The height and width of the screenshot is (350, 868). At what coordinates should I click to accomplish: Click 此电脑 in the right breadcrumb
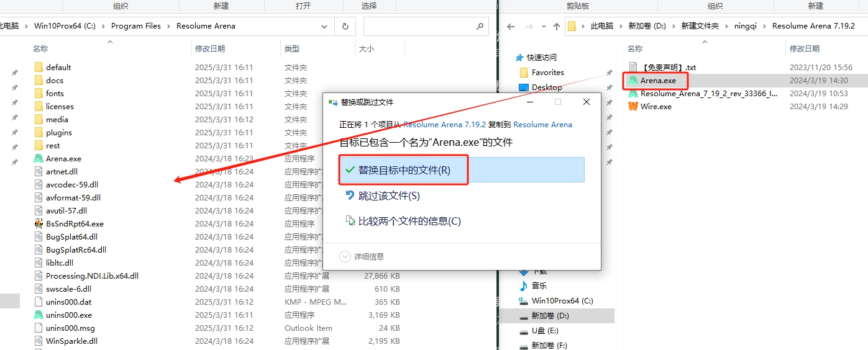(x=601, y=26)
